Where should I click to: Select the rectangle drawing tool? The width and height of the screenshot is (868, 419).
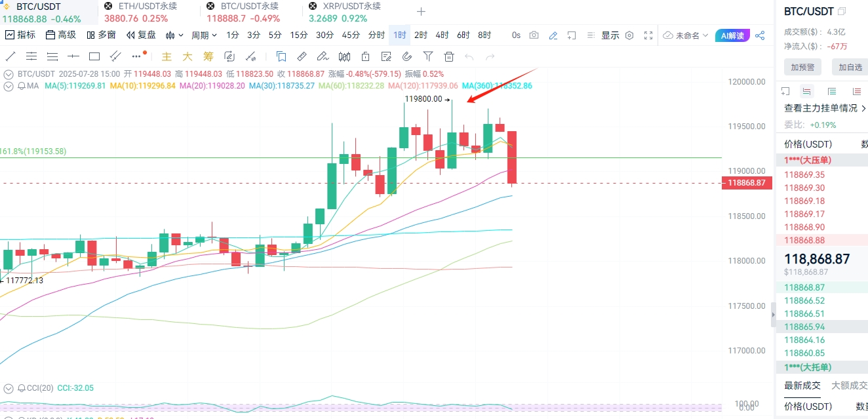pyautogui.click(x=94, y=56)
